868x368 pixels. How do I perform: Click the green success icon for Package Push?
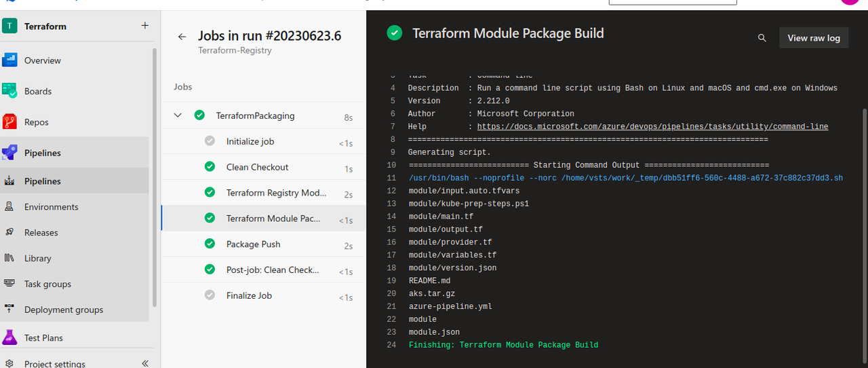[x=210, y=244]
